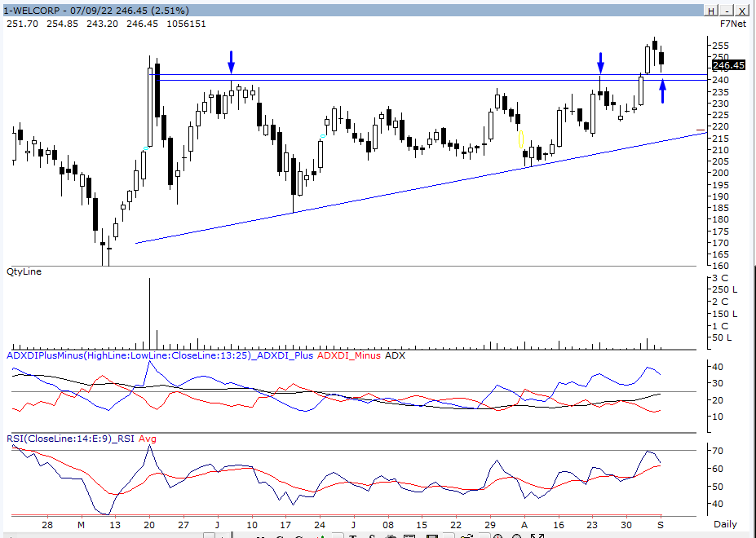Select the high value 254.85
Image resolution: width=756 pixels, height=538 pixels.
coord(62,24)
